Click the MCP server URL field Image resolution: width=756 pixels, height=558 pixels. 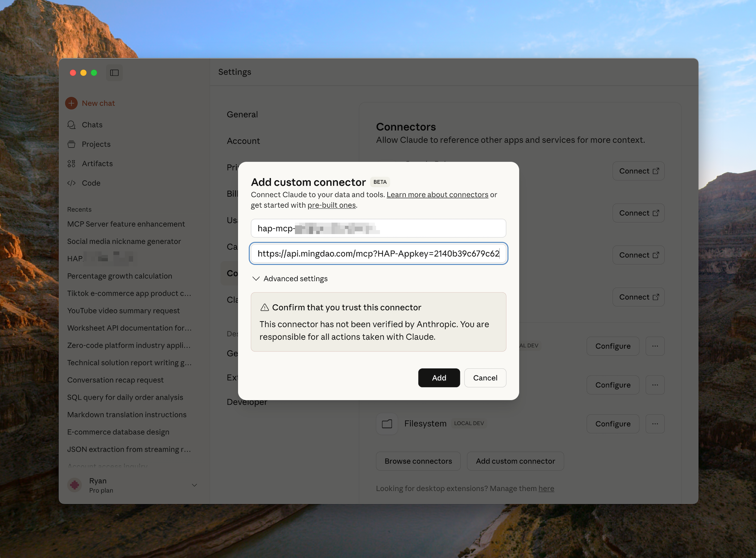coord(378,253)
